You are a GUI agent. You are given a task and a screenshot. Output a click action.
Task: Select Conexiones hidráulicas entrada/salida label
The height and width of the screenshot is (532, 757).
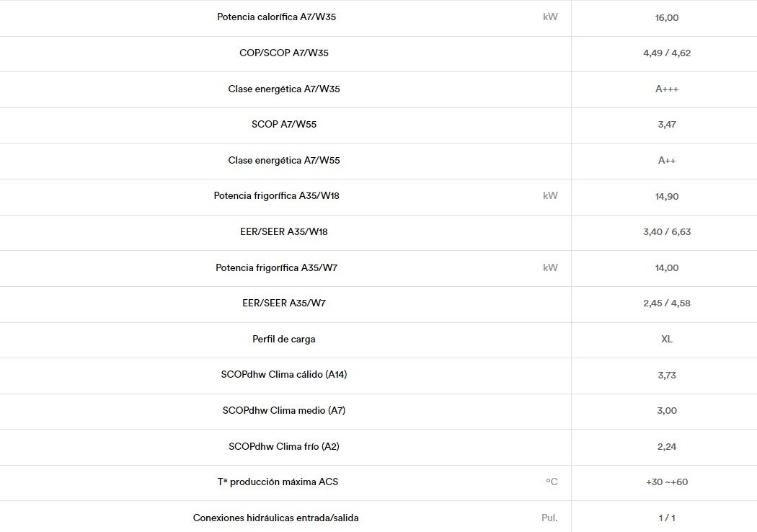click(x=275, y=518)
